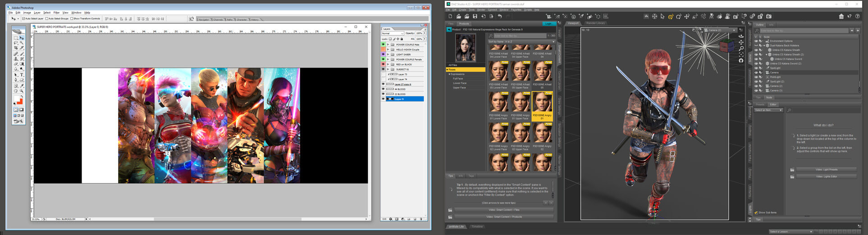The image size is (868, 235).
Task: Open the Filter menu in Photoshop
Action: click(x=56, y=13)
